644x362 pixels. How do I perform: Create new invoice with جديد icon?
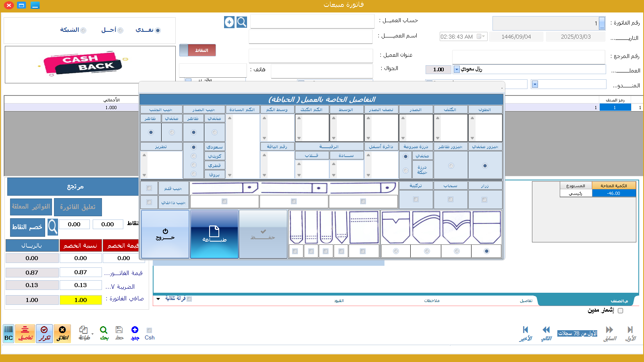point(135,333)
